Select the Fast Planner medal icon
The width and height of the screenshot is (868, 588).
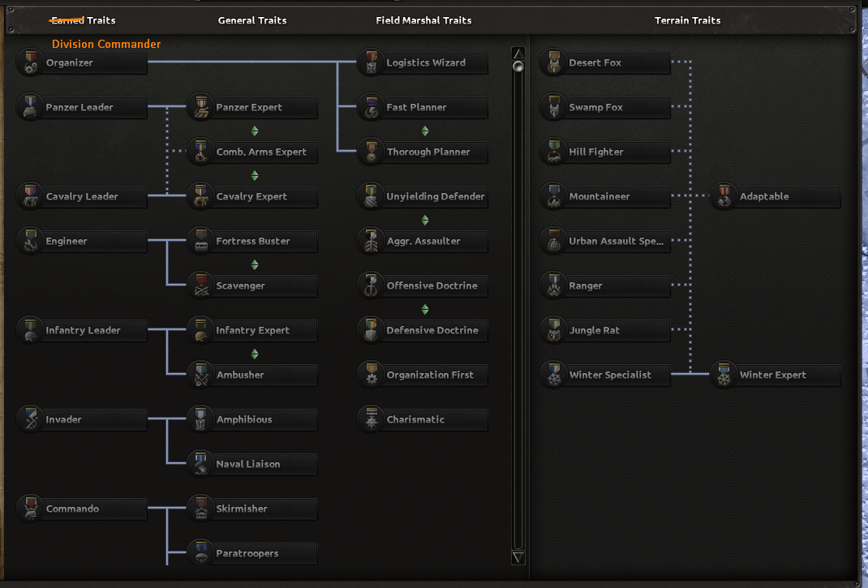pos(372,107)
